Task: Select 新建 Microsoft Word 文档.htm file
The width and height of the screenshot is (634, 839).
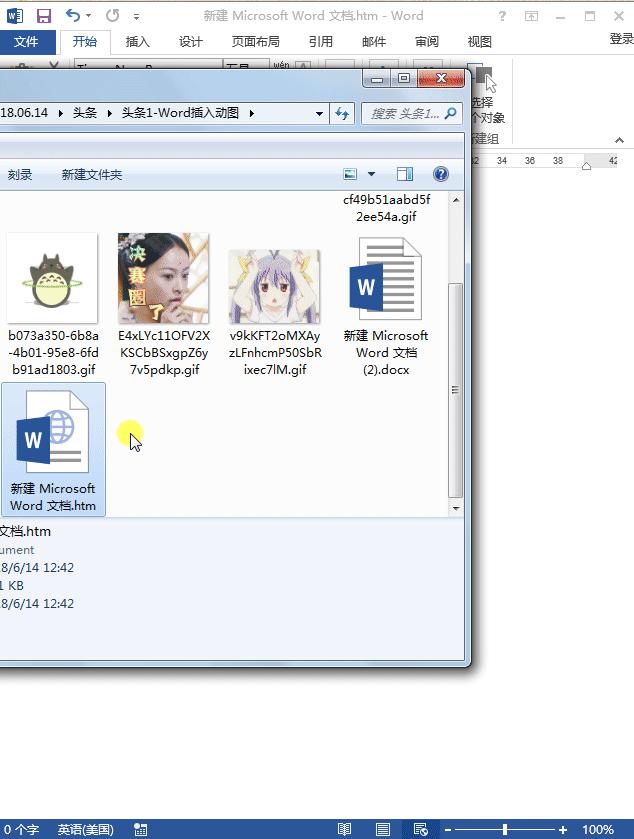Action: 53,450
